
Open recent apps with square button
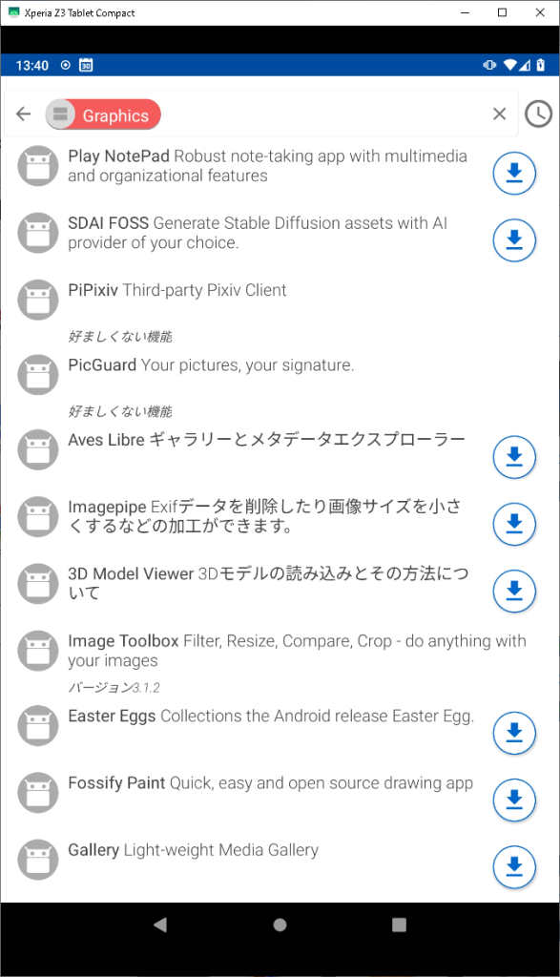[400, 925]
